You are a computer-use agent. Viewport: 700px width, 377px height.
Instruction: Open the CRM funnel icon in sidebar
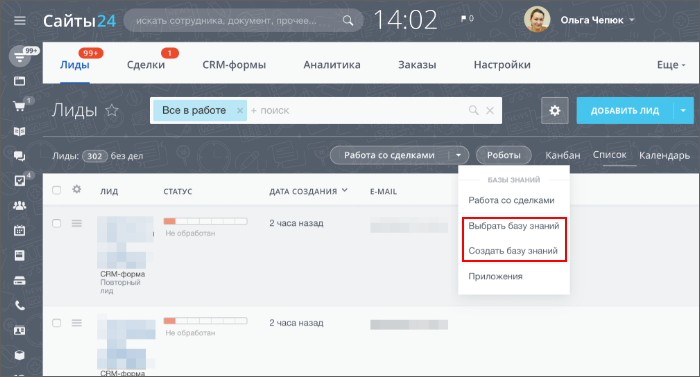(19, 57)
